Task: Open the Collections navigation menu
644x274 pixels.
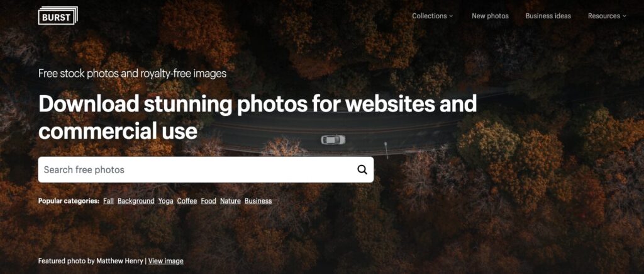Action: [432, 16]
